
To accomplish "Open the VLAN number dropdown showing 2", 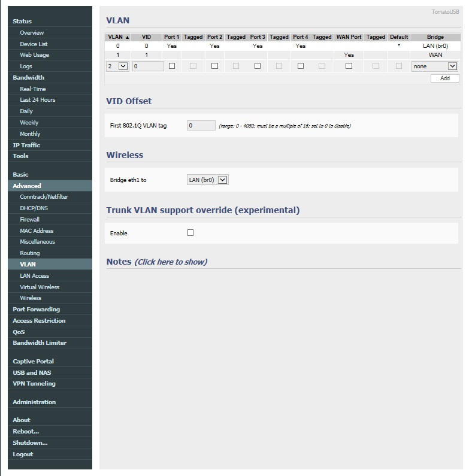I will (x=117, y=66).
